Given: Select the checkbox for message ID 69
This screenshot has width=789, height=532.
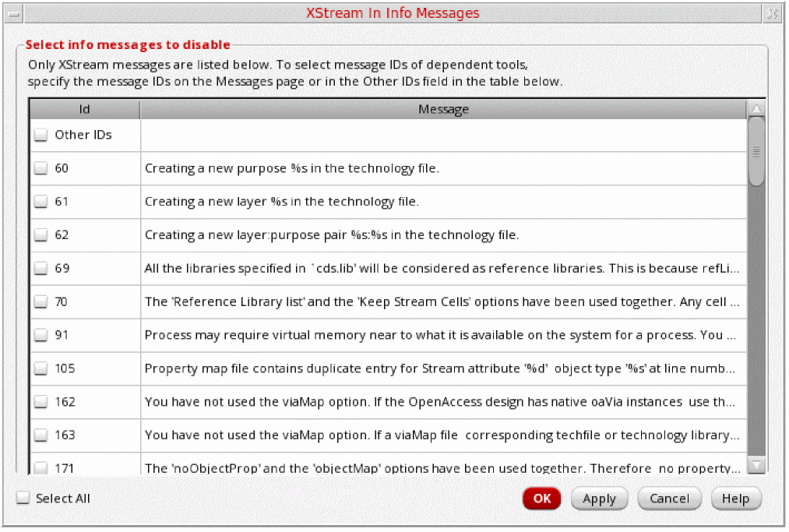Looking at the screenshot, I should [x=41, y=268].
